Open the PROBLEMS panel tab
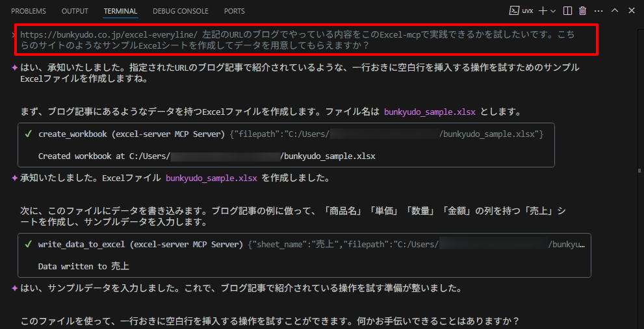 pyautogui.click(x=29, y=11)
